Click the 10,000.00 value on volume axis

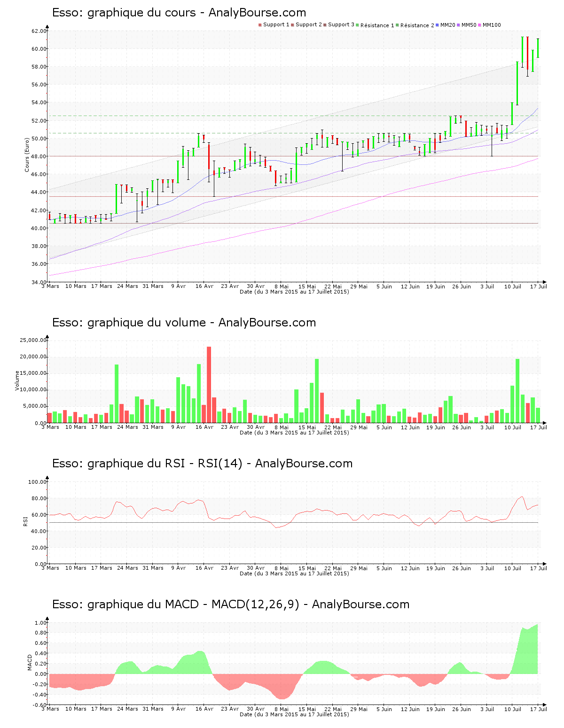33,390
